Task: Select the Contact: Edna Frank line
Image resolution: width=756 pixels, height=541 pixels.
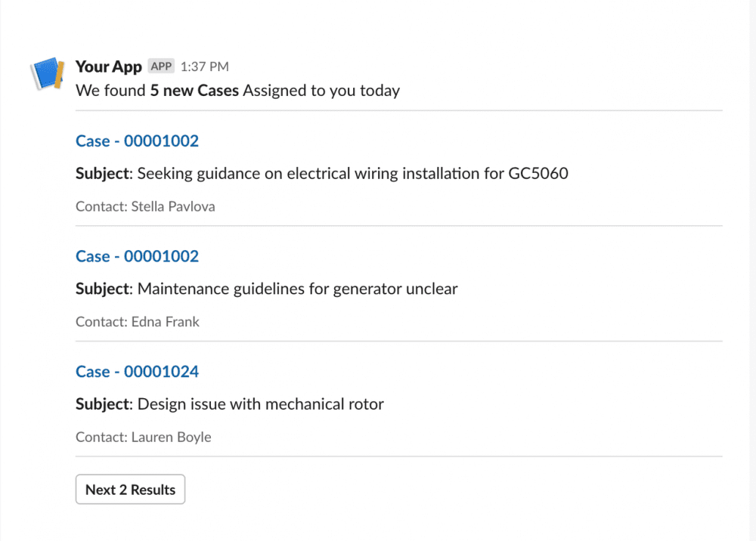Action: pyautogui.click(x=138, y=322)
